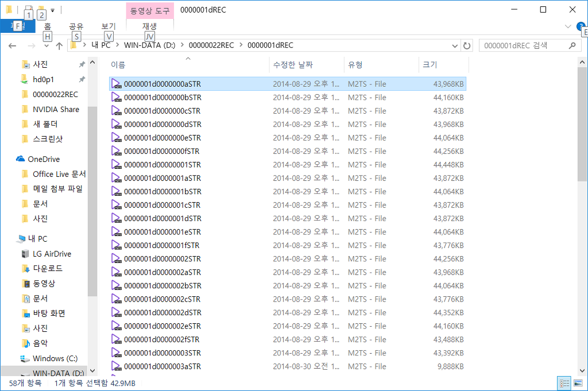Select file name 0000001d0000002eSTR
This screenshot has width=588, height=391.
(x=163, y=326)
